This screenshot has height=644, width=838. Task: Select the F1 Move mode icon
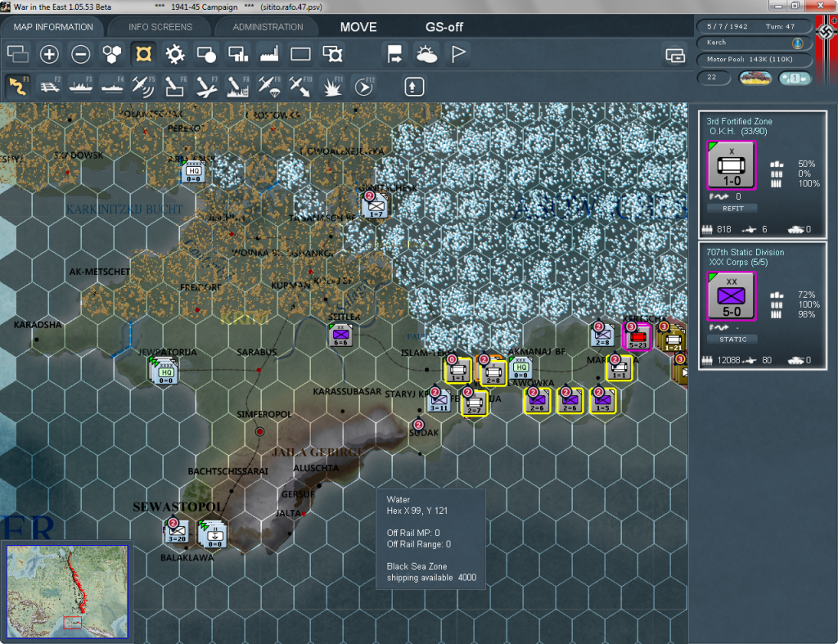(18, 86)
